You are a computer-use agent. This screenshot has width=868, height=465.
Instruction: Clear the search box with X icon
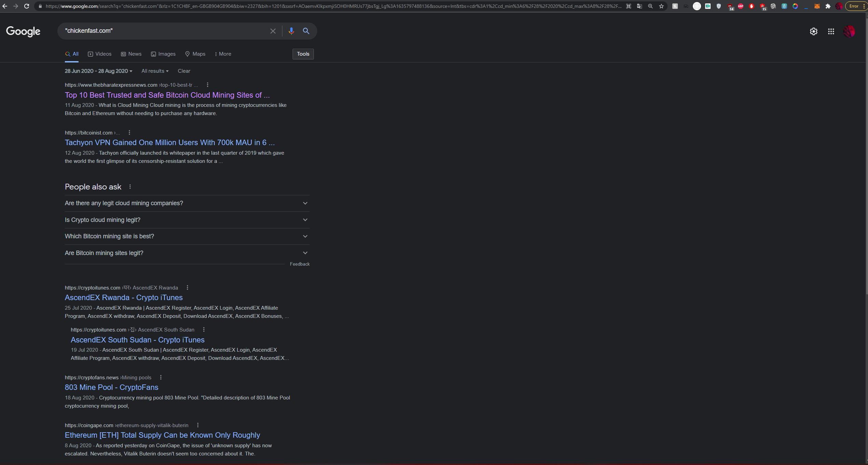click(273, 31)
